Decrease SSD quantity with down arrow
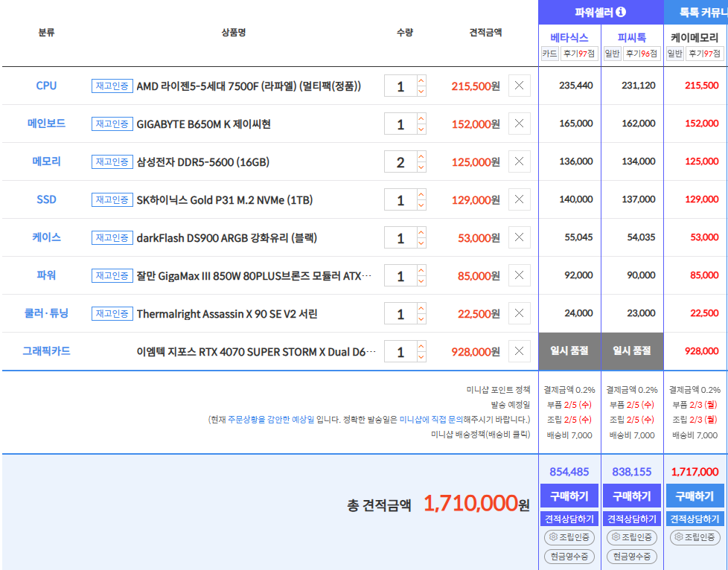728x570 pixels. (x=421, y=205)
